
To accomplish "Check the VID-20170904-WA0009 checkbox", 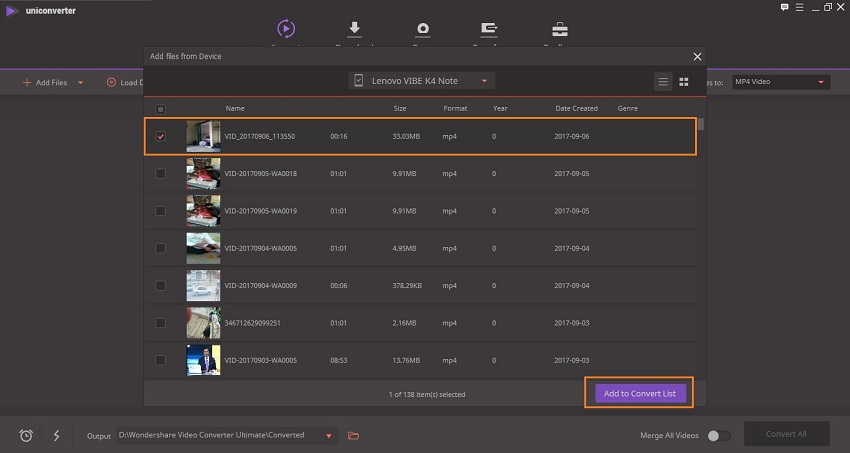I will coord(160,286).
